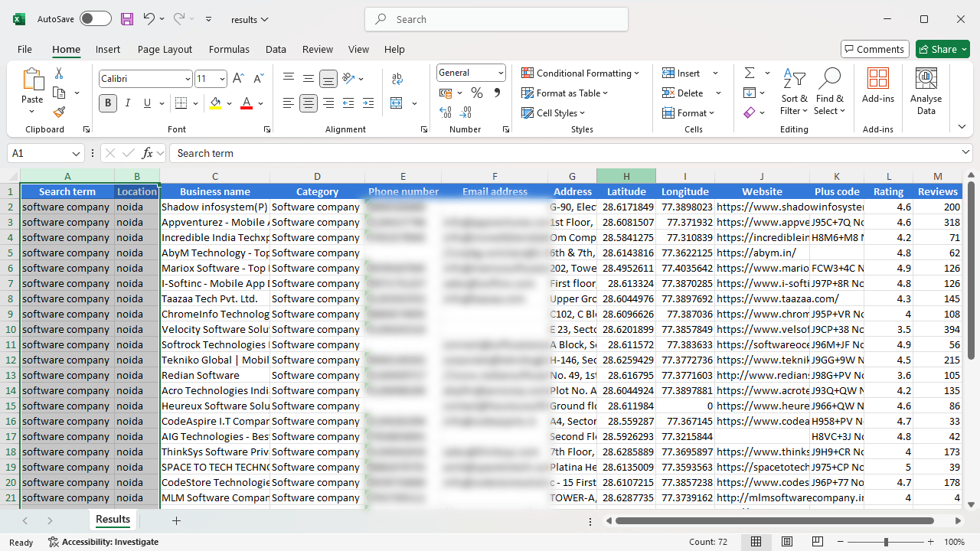Click the Paste clipboard icon

[x=32, y=80]
